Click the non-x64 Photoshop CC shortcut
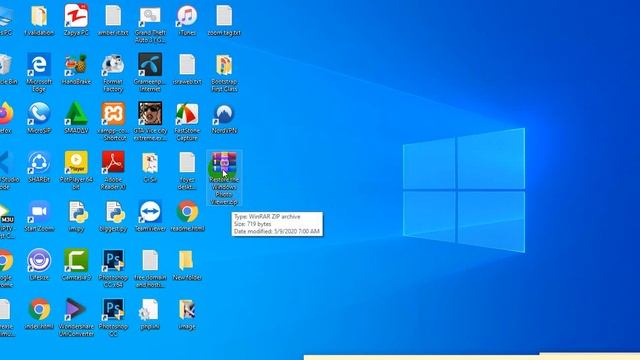Image resolution: width=640 pixels, height=360 pixels. 113,309
